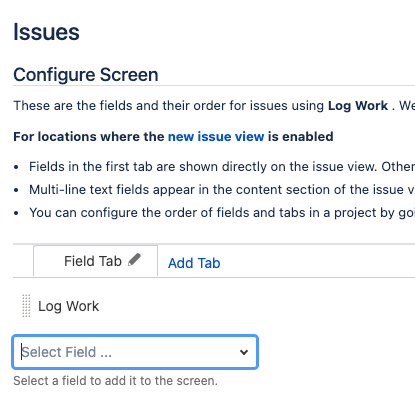
Task: Grab the dotted drag handle next to Log Work
Action: click(x=26, y=306)
